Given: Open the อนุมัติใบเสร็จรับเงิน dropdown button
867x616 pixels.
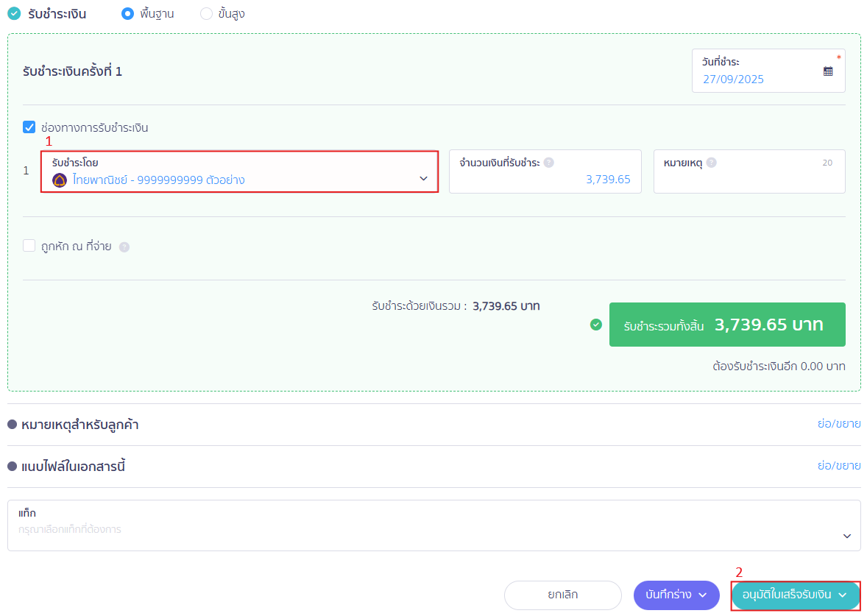Looking at the screenshot, I should point(795,595).
